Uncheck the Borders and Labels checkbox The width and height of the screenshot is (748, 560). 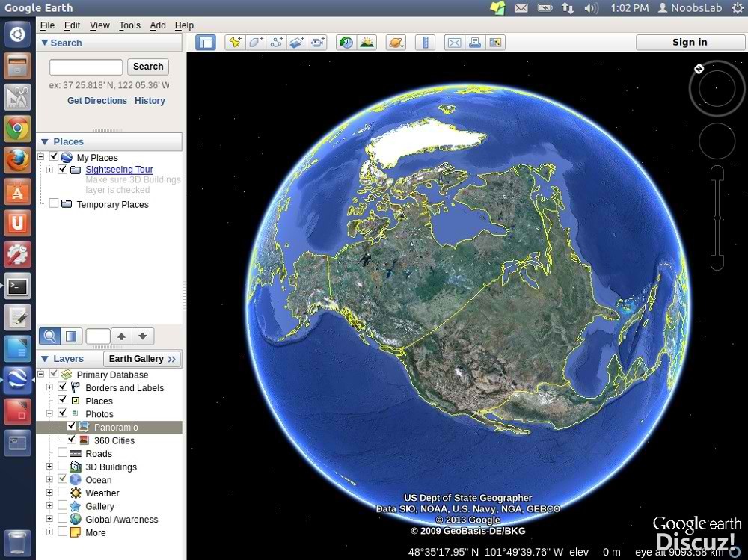point(63,387)
